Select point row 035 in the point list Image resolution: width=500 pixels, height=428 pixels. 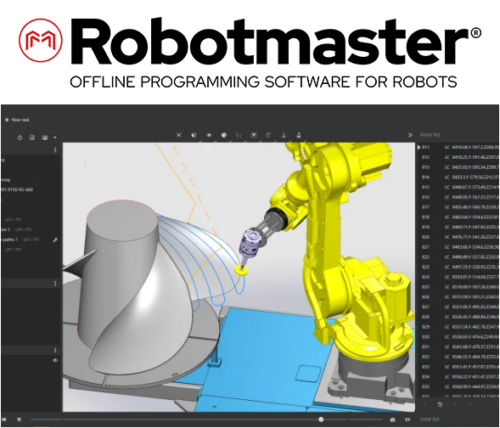click(x=459, y=387)
